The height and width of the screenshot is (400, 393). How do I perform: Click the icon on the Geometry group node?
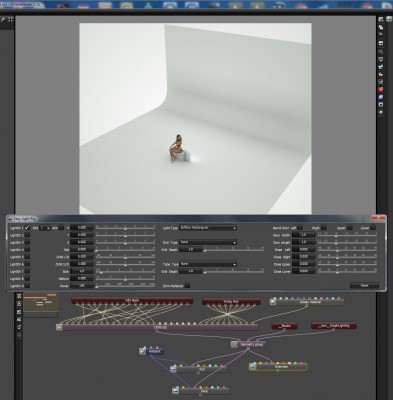(234, 344)
